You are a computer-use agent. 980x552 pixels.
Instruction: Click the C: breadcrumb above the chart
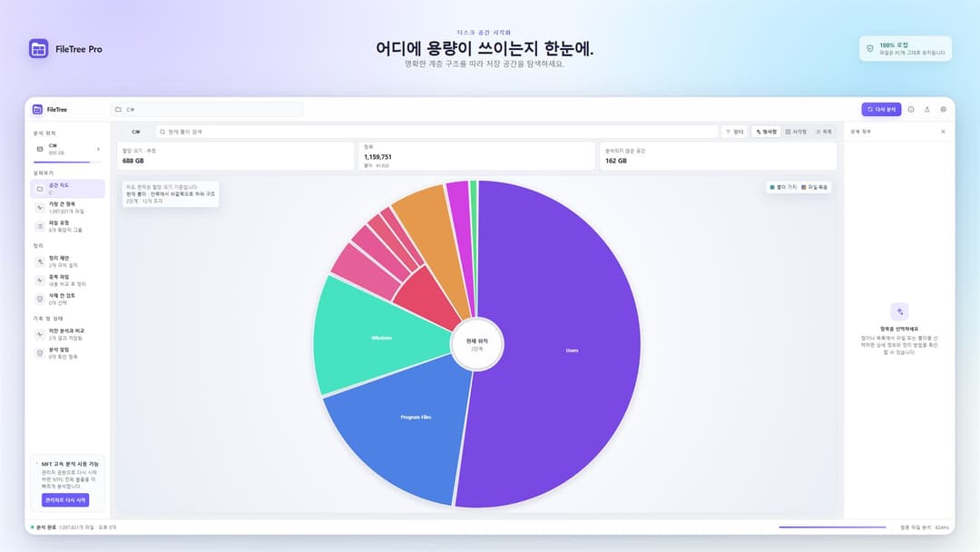[x=135, y=132]
